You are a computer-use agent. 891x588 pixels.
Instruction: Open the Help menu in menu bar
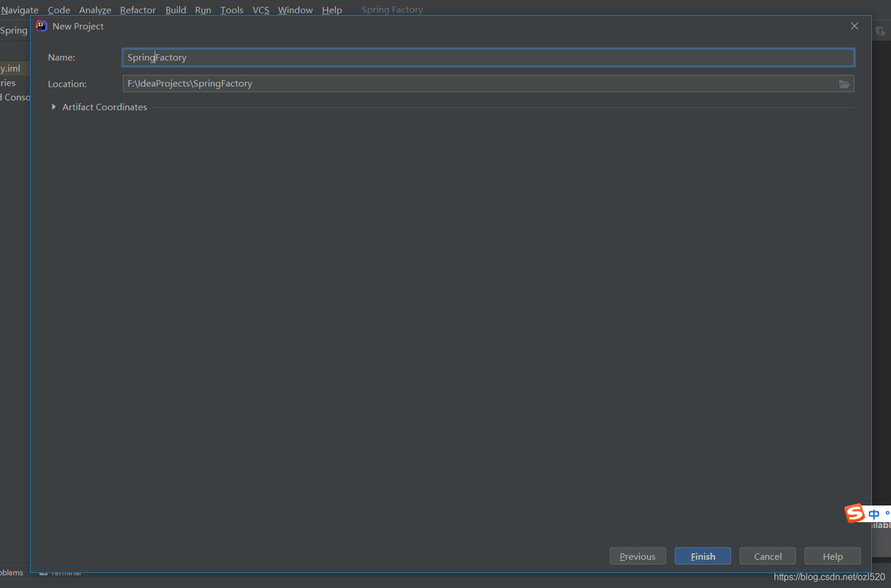pyautogui.click(x=332, y=10)
